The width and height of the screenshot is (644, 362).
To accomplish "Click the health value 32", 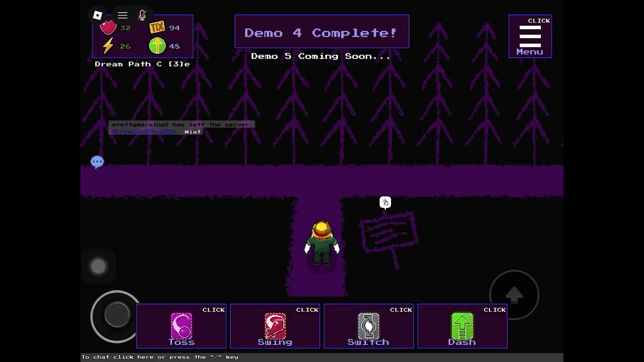I will pyautogui.click(x=125, y=28).
